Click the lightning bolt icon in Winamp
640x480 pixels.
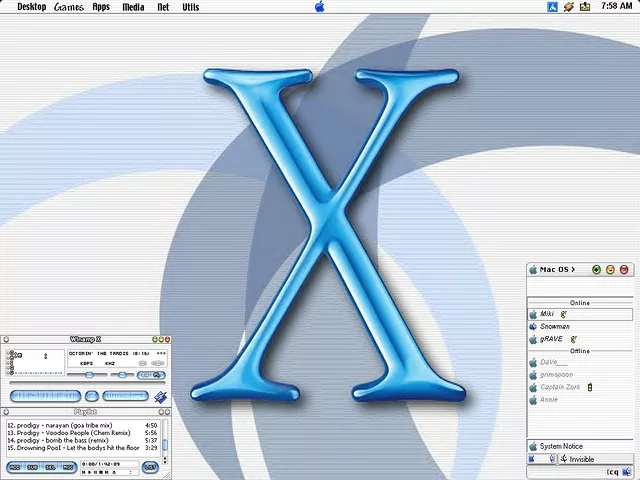click(159, 397)
